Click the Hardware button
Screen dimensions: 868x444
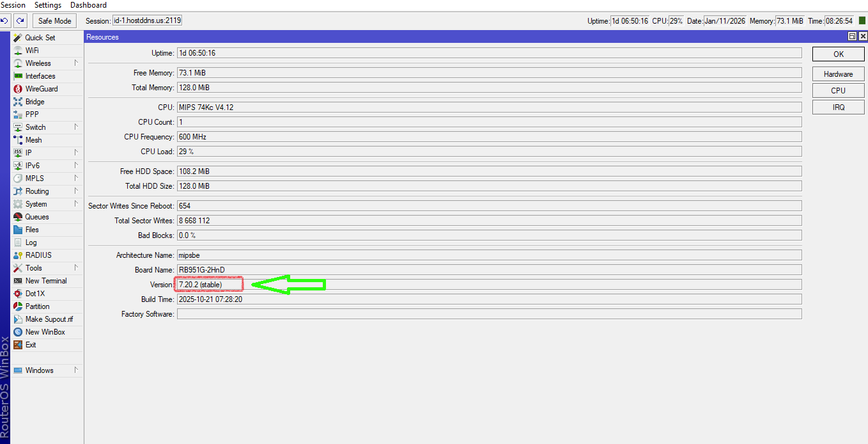pyautogui.click(x=838, y=74)
